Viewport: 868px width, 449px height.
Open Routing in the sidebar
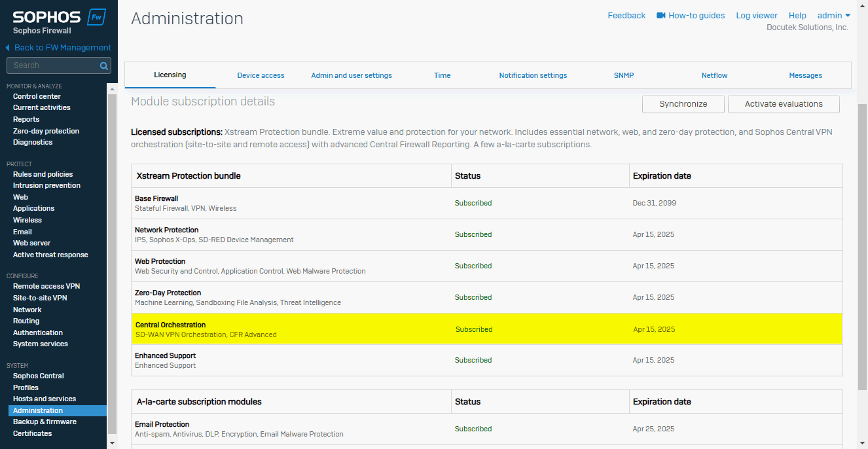click(26, 321)
